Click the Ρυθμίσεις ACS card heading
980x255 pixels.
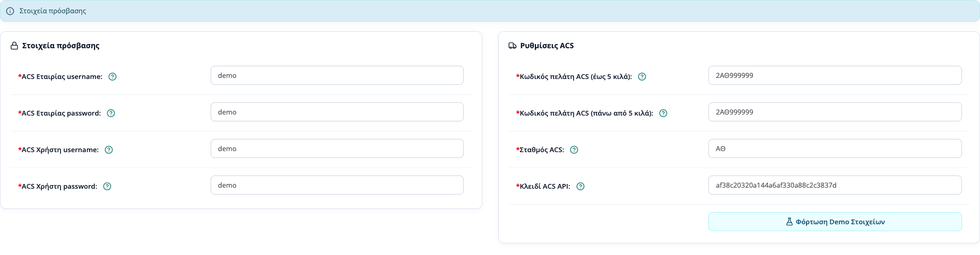tap(547, 46)
